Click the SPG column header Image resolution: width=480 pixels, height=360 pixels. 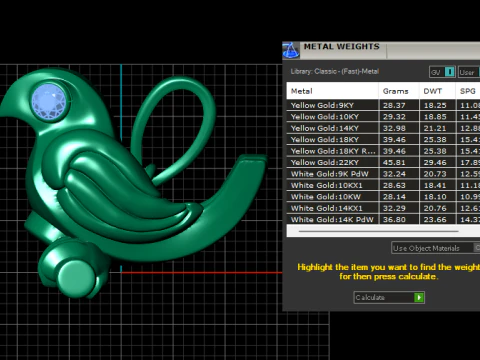click(x=468, y=91)
